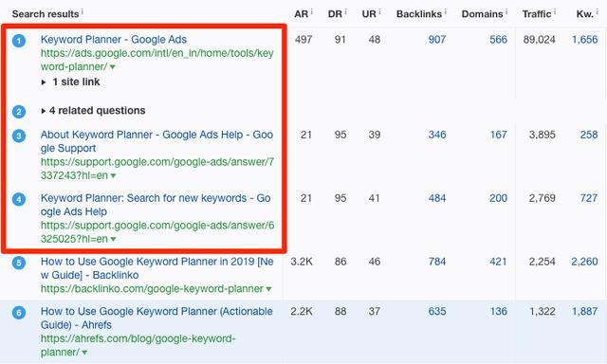607x364 pixels.
Task: Click the position 2 badge icon
Action: [19, 112]
